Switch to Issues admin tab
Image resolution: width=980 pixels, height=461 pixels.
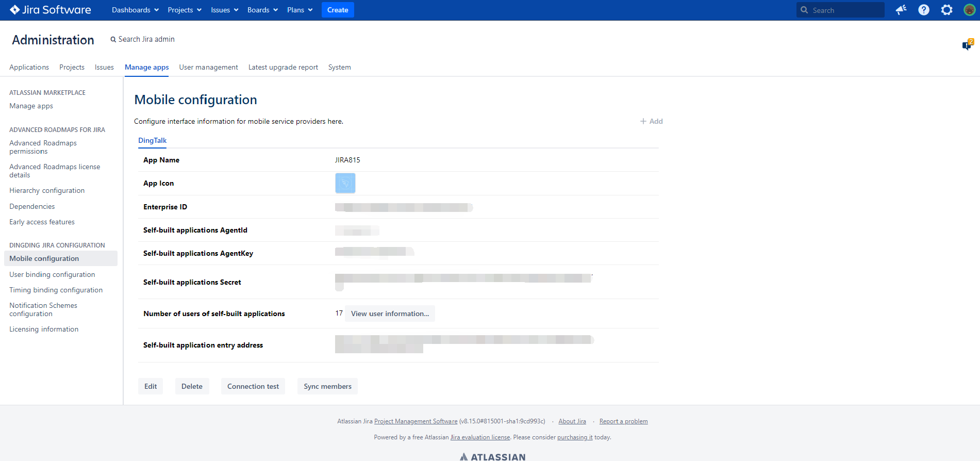tap(104, 67)
